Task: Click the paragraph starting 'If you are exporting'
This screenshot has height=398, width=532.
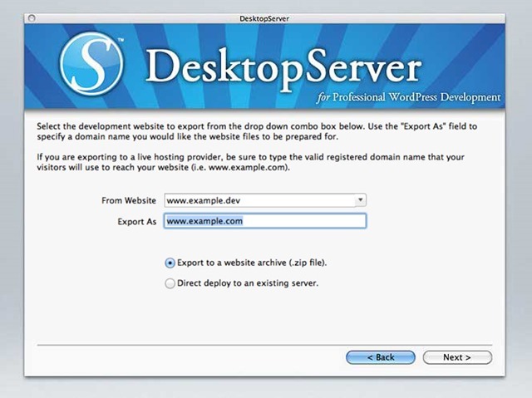Action: 250,162
